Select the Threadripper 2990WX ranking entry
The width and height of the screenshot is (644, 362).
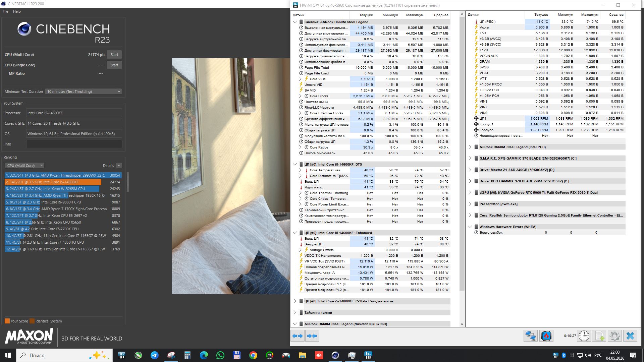click(63, 175)
